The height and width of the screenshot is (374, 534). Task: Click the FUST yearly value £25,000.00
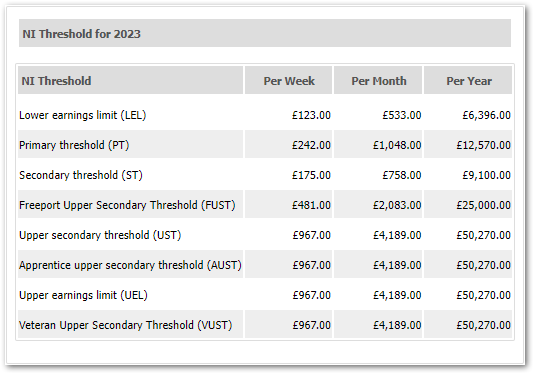coord(484,205)
